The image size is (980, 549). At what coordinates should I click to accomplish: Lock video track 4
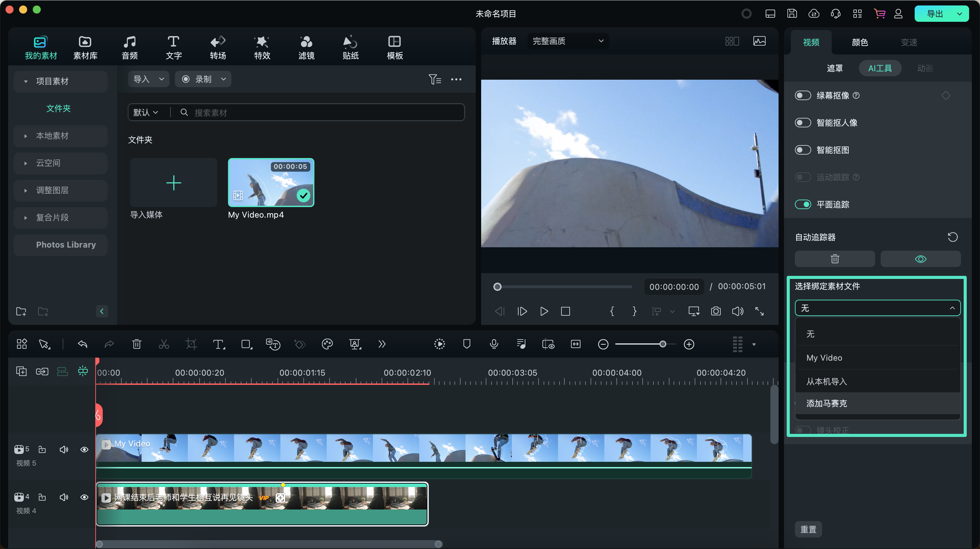tap(42, 497)
